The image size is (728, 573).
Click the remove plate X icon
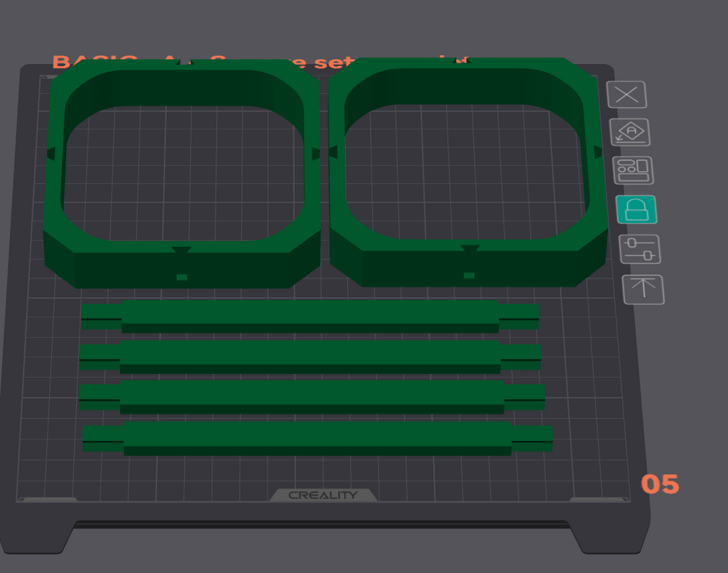[x=627, y=95]
